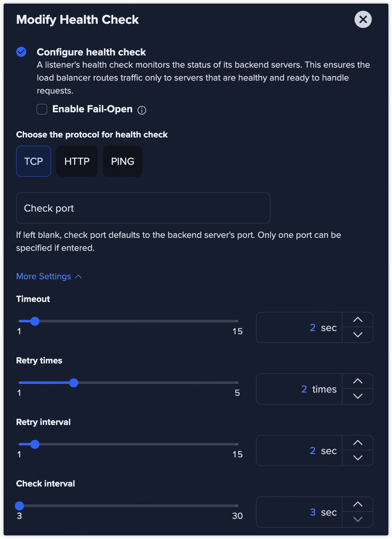392x539 pixels.
Task: Decrease Retry interval with down arrow
Action: [x=357, y=458]
